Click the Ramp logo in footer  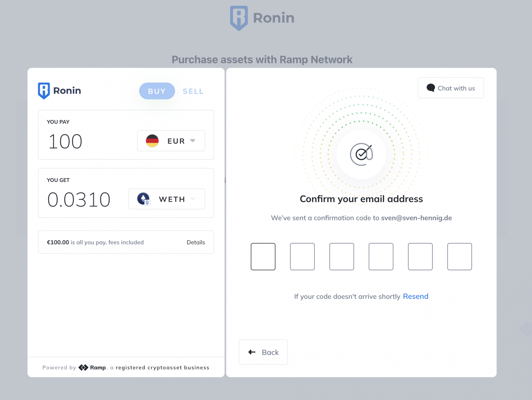point(92,367)
